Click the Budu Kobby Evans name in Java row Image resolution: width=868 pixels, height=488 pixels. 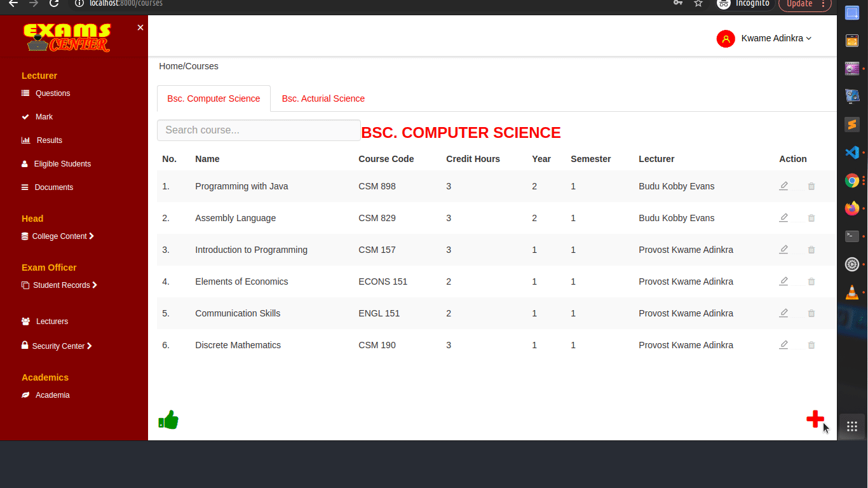[676, 186]
